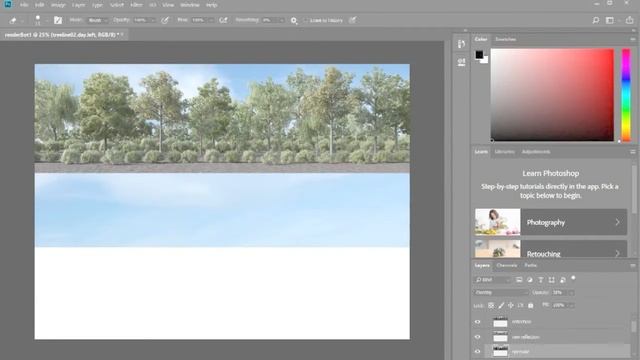Open the brush preset picker
640x360 pixels.
coord(41,20)
